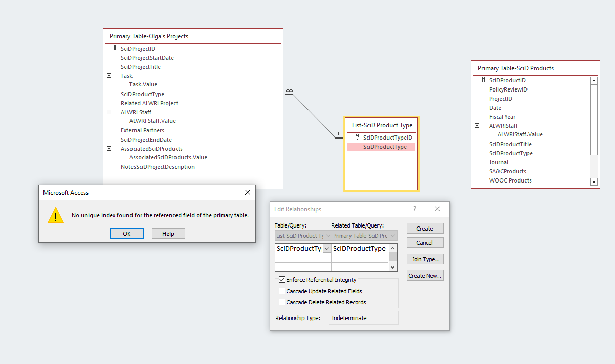The height and width of the screenshot is (364, 615).
Task: Click the scroll-up arrow of the relationship field grid
Action: click(x=393, y=248)
